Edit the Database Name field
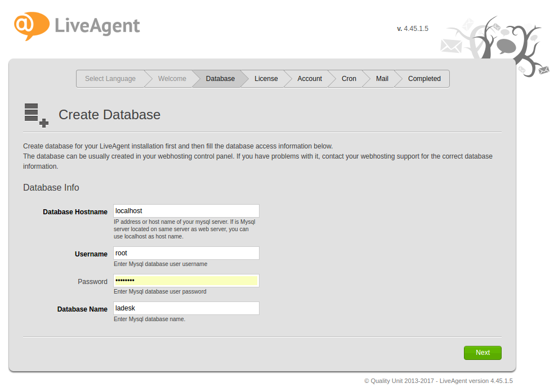Viewport: 554px width, 392px height. coord(186,308)
